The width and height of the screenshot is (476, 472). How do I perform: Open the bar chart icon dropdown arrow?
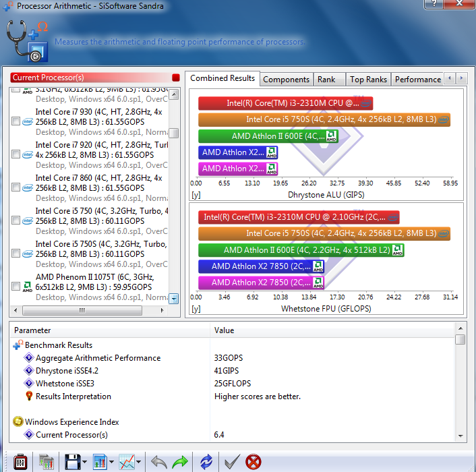(x=111, y=463)
